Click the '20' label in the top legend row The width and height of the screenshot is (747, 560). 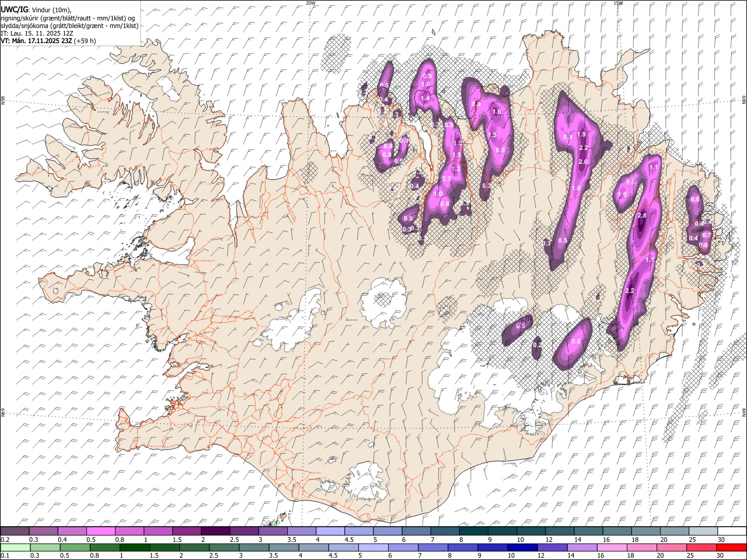pyautogui.click(x=664, y=540)
